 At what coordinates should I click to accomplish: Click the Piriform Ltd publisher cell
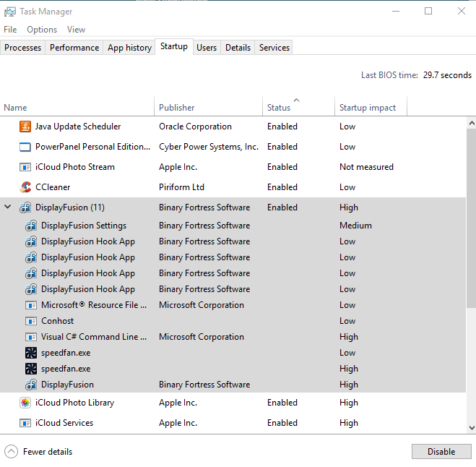coord(181,187)
